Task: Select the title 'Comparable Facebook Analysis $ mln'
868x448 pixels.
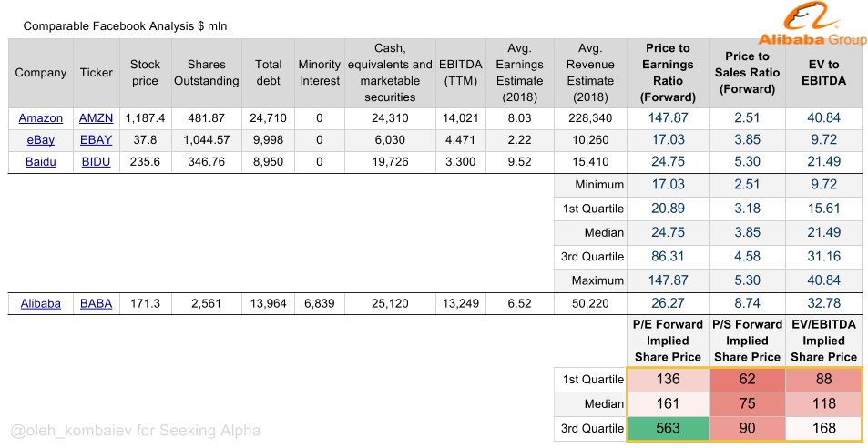Action: tap(125, 26)
